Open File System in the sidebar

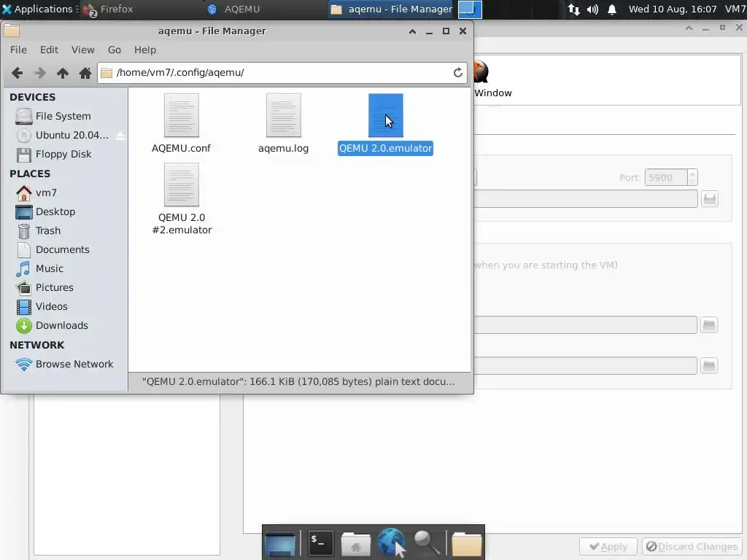click(x=63, y=116)
